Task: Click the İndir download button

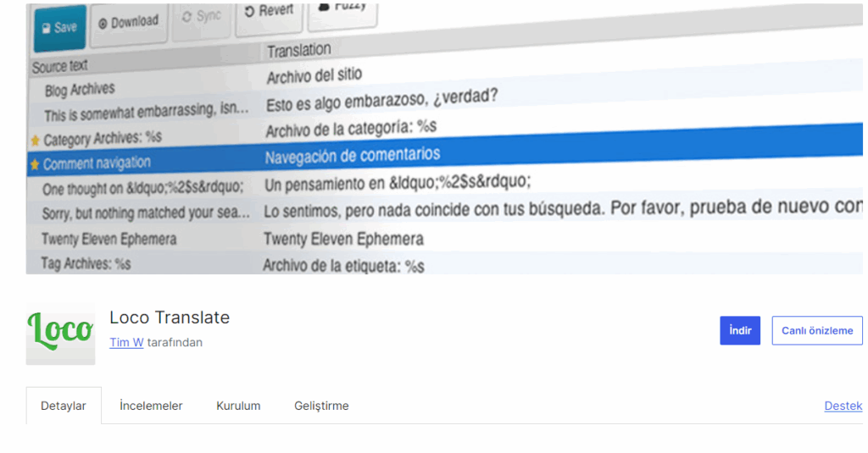Action: [x=739, y=330]
